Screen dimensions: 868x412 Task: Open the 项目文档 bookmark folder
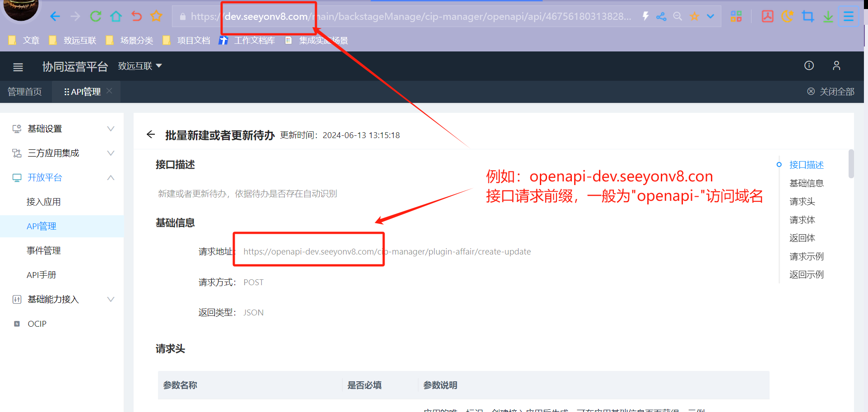click(186, 41)
